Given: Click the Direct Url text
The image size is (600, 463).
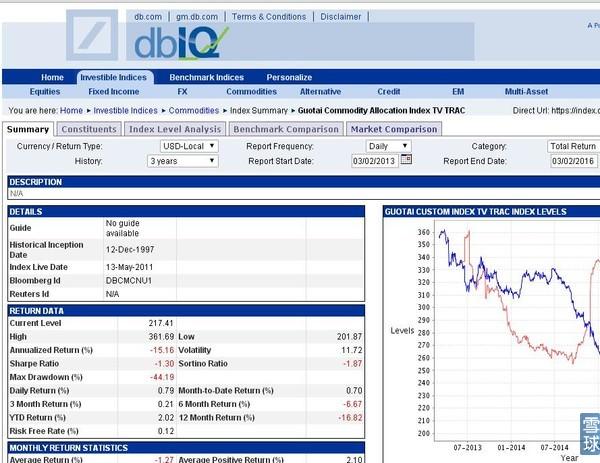Looking at the screenshot, I should click(556, 111).
